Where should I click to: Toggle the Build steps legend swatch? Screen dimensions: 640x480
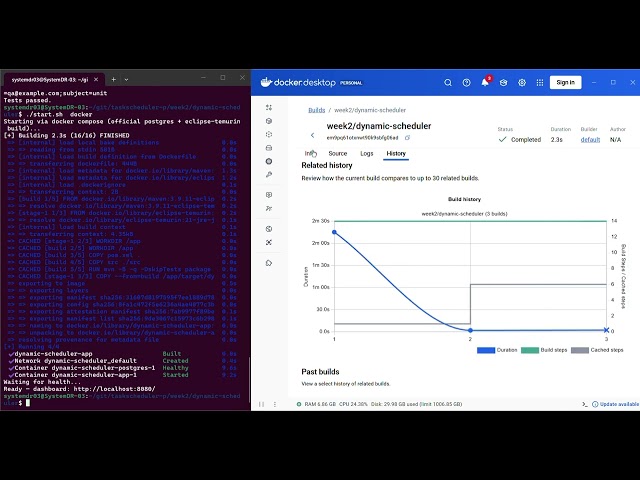[x=530, y=350]
